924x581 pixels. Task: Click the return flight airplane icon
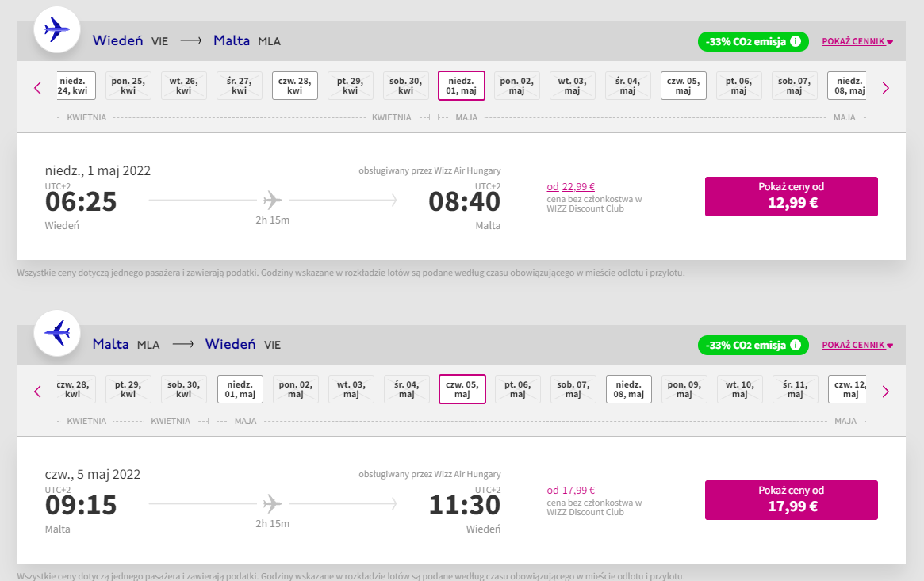point(56,333)
